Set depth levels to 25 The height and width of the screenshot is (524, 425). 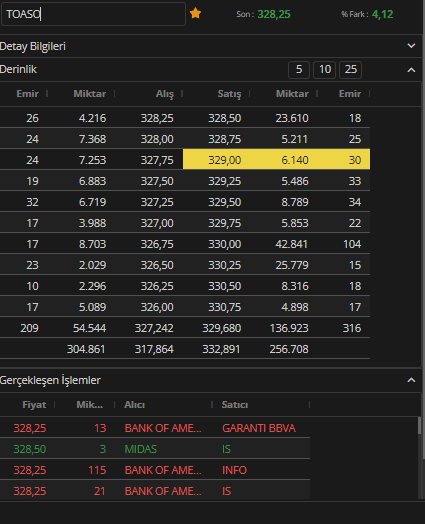(x=350, y=70)
